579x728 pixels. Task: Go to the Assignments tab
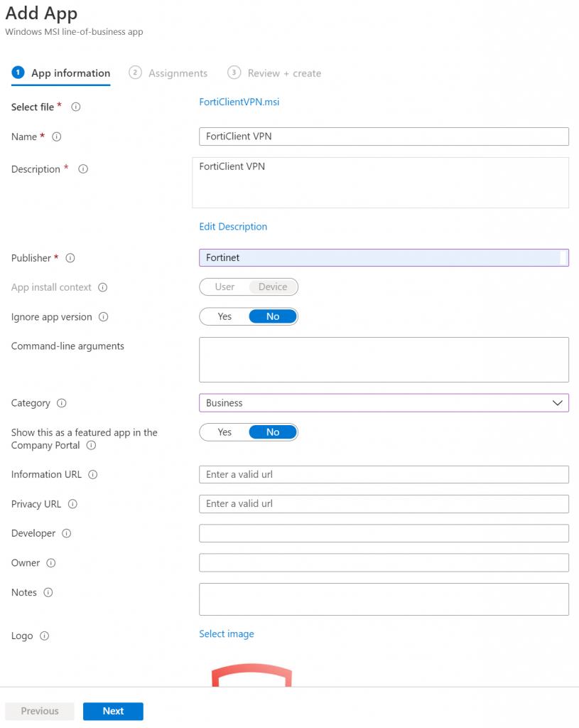pos(168,73)
